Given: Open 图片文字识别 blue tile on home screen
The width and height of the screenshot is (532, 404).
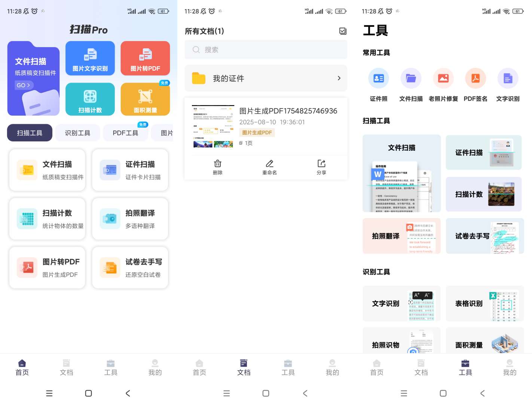Looking at the screenshot, I should click(x=90, y=58).
